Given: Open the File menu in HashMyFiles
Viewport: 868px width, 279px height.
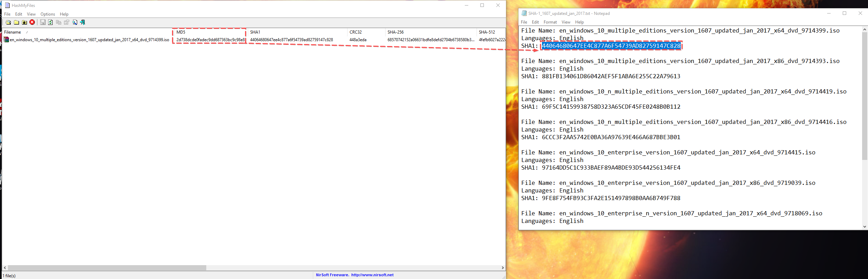Looking at the screenshot, I should coord(7,14).
